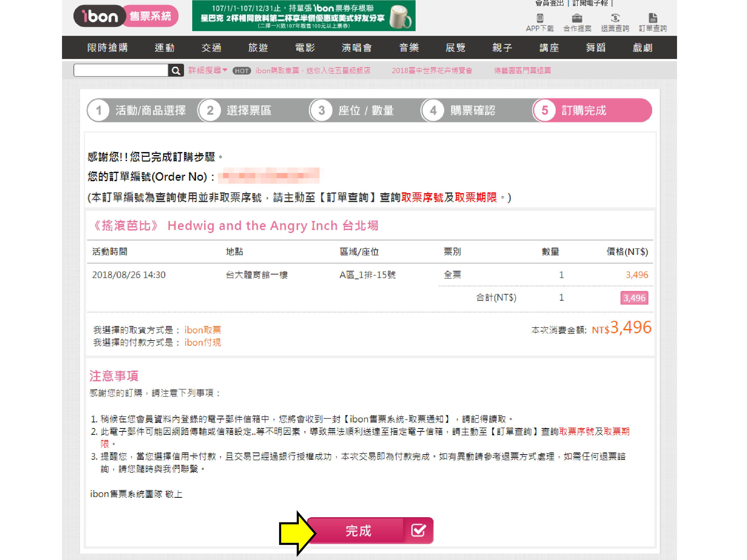This screenshot has height=560, width=747.
Task: Open the 演唱會 menu category
Action: coord(357,48)
